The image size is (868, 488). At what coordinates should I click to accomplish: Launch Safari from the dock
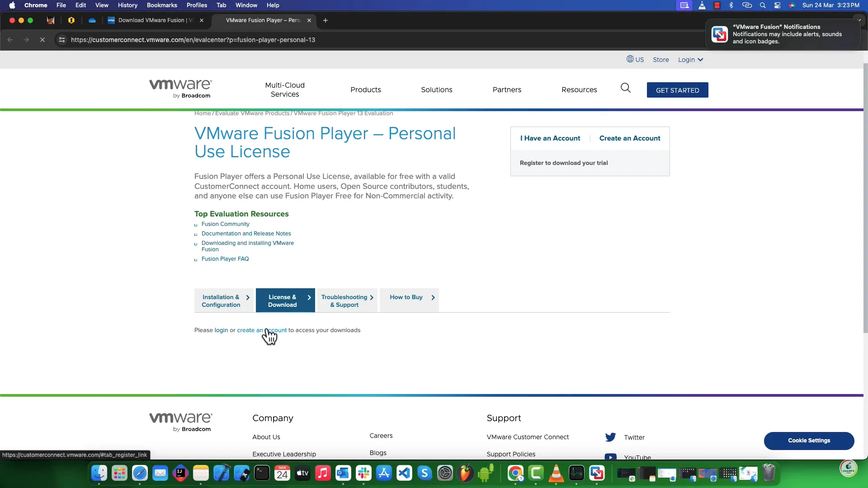[x=140, y=473]
